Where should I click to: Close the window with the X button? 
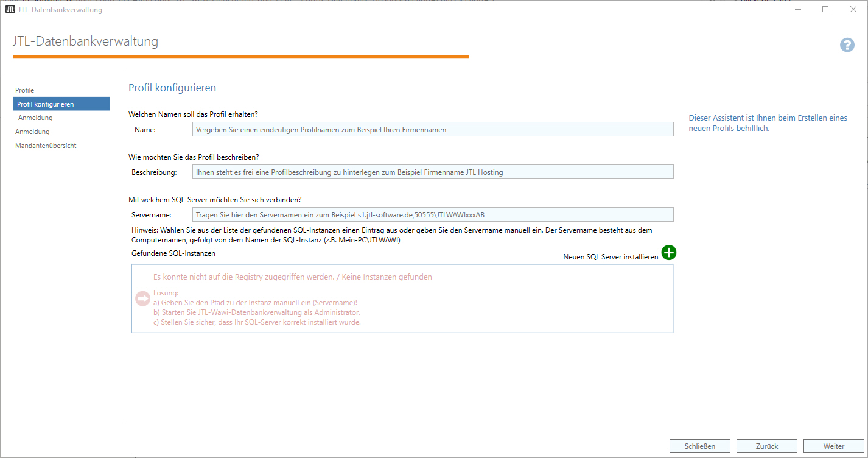click(853, 9)
